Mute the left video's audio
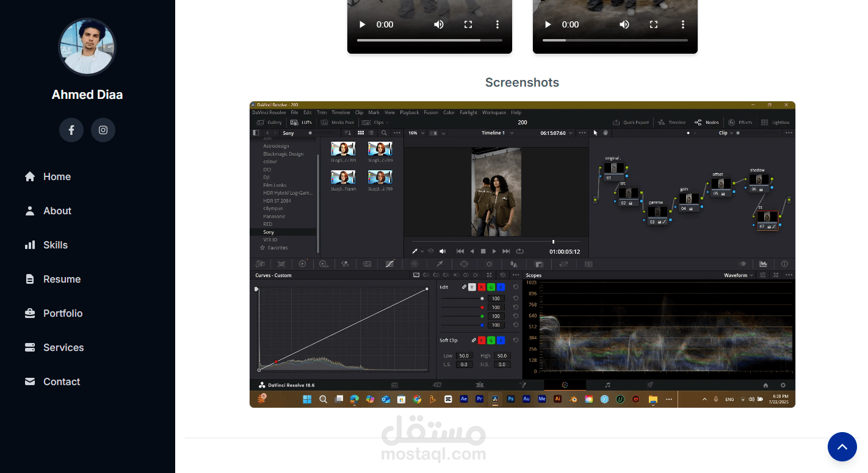Image resolution: width=868 pixels, height=473 pixels. coord(439,24)
